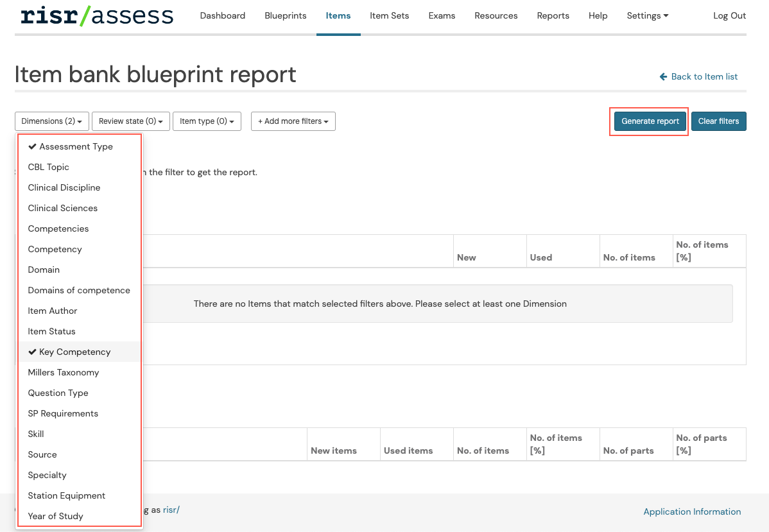Expand the Add more filters dropdown
The image size is (769, 532).
(293, 121)
